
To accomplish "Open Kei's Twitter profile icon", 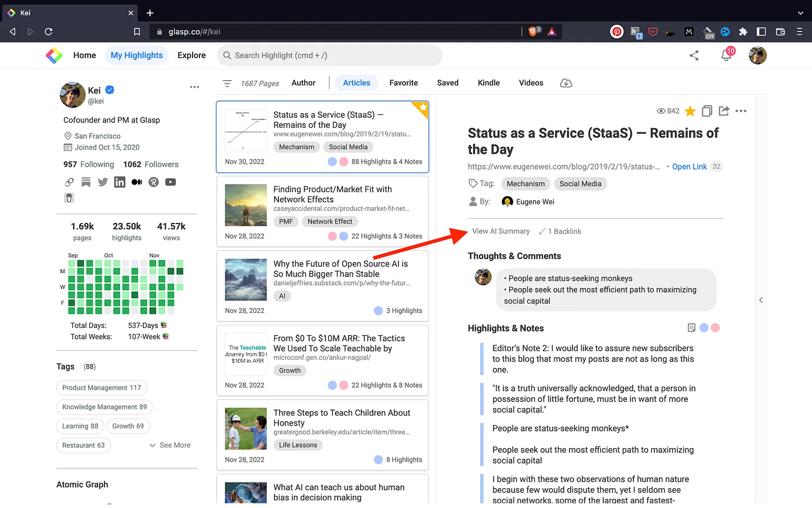I will (x=103, y=182).
